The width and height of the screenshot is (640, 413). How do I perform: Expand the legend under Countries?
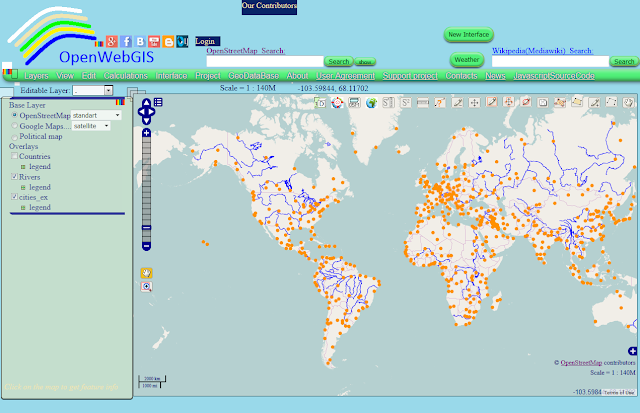[x=23, y=167]
